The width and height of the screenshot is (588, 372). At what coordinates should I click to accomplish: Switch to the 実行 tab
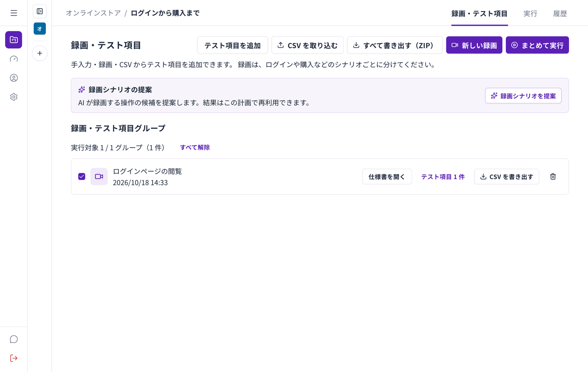tap(530, 14)
